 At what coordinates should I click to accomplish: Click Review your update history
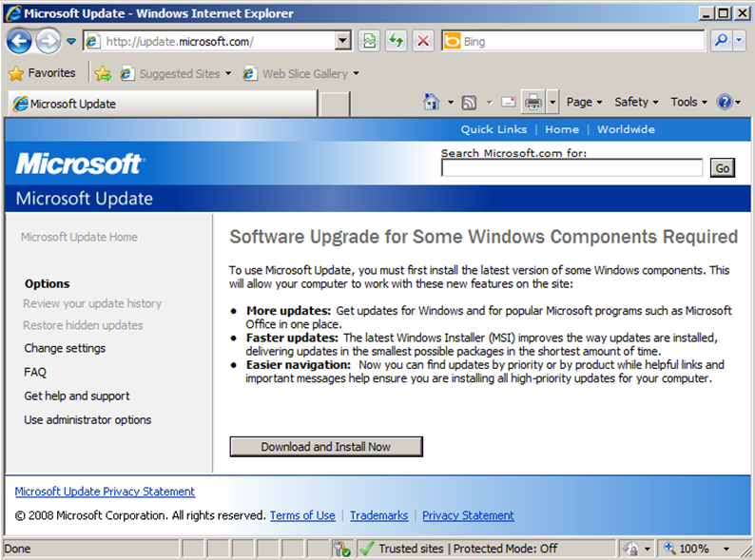92,303
